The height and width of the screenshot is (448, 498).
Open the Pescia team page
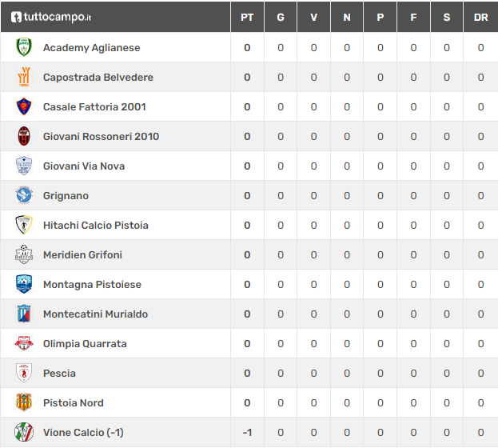click(x=59, y=373)
